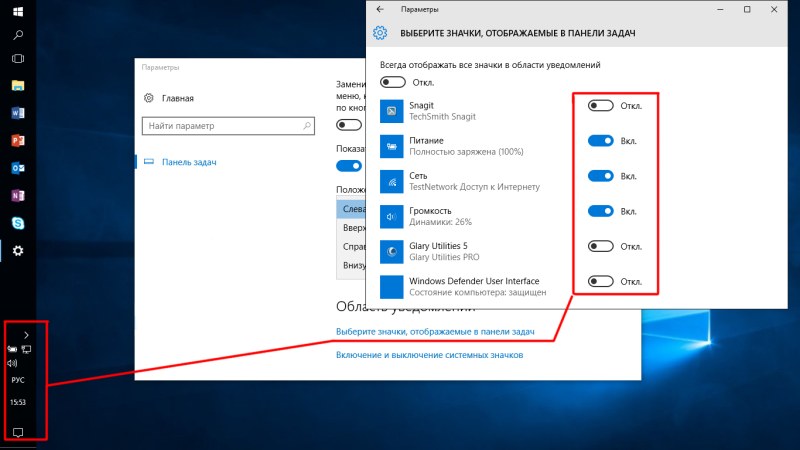
Task: Open the Action Center notification icon
Action: coord(18,432)
